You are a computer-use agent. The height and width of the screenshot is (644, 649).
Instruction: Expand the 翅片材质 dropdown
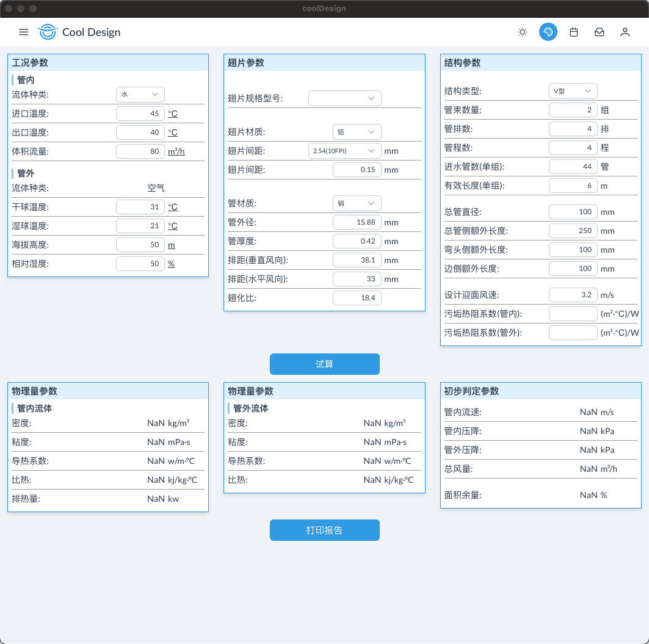[x=357, y=132]
